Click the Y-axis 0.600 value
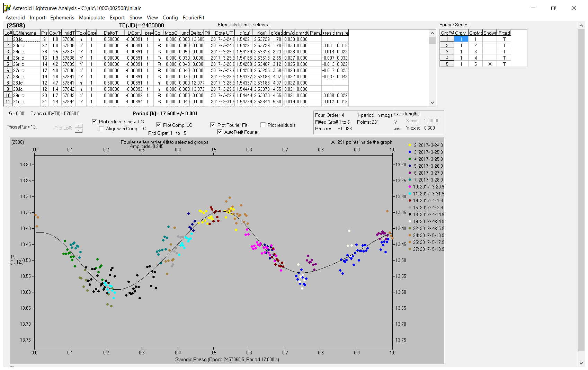This screenshot has height=370, width=588. [429, 128]
